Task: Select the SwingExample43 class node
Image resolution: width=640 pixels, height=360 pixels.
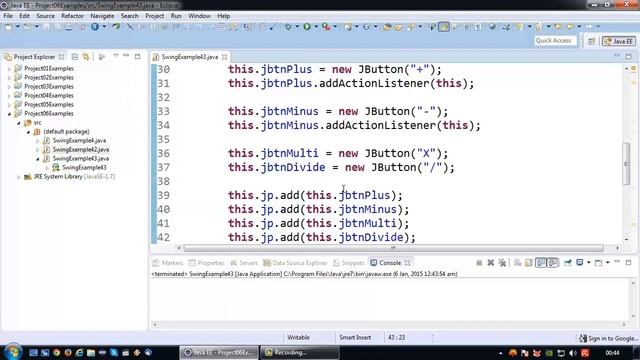Action: point(84,167)
